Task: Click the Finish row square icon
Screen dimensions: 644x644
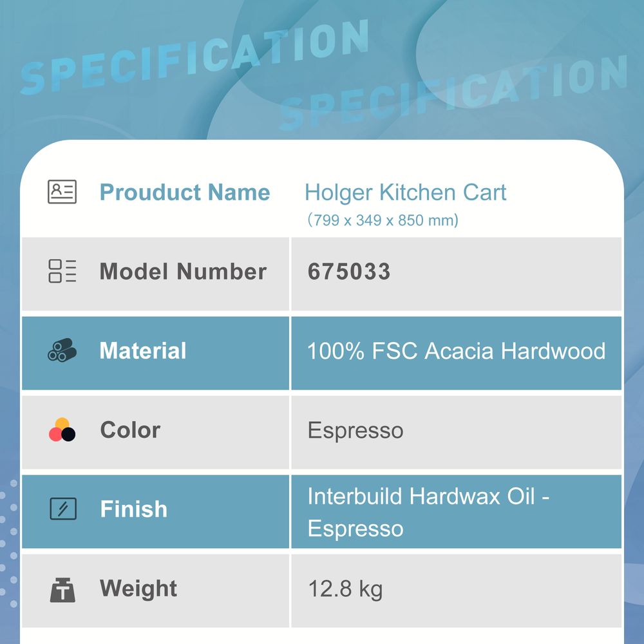Action: pos(63,509)
